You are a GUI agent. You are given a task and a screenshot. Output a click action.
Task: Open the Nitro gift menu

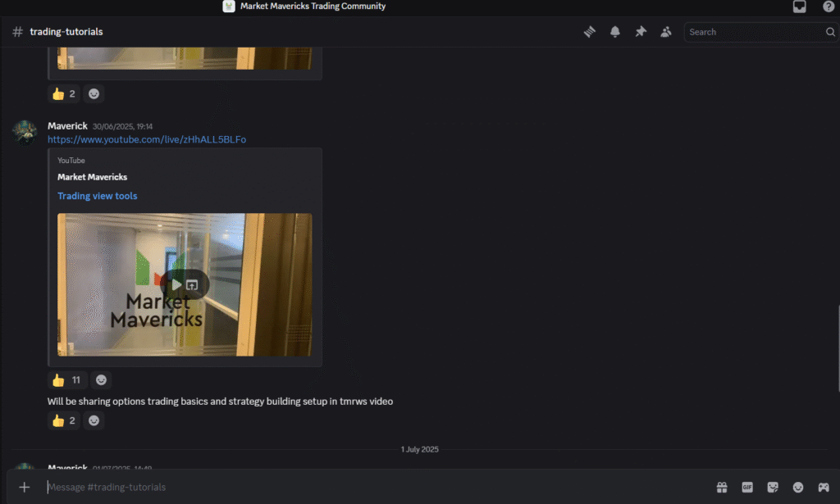pyautogui.click(x=722, y=487)
